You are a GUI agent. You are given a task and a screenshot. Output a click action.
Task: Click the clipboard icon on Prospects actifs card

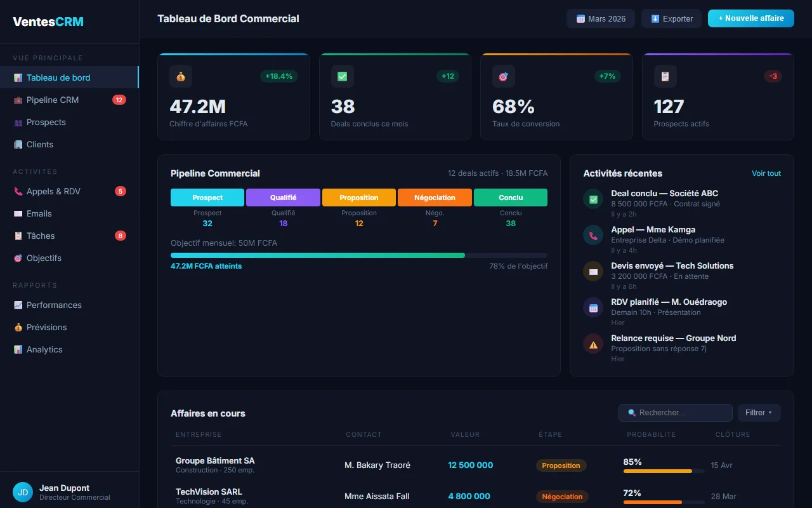coord(665,76)
